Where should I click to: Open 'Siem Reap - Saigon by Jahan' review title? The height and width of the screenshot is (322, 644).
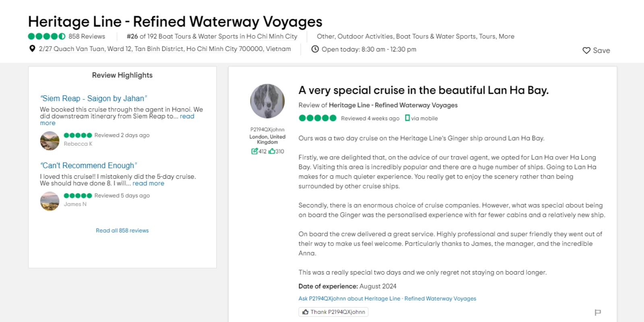tap(93, 99)
